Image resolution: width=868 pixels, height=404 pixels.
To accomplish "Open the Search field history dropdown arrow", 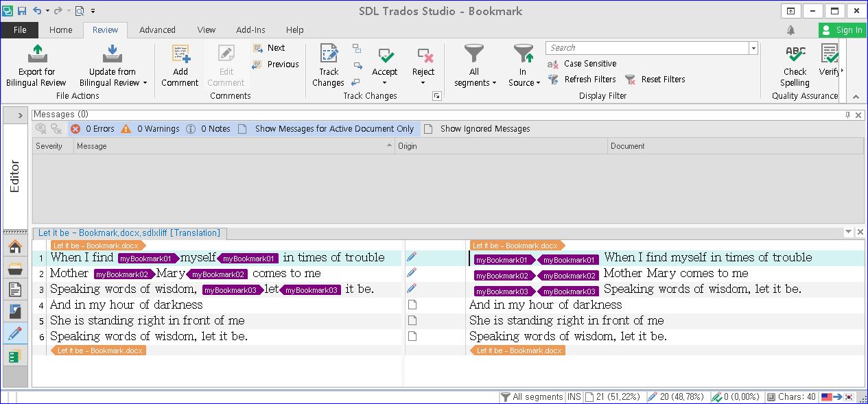I will [753, 48].
